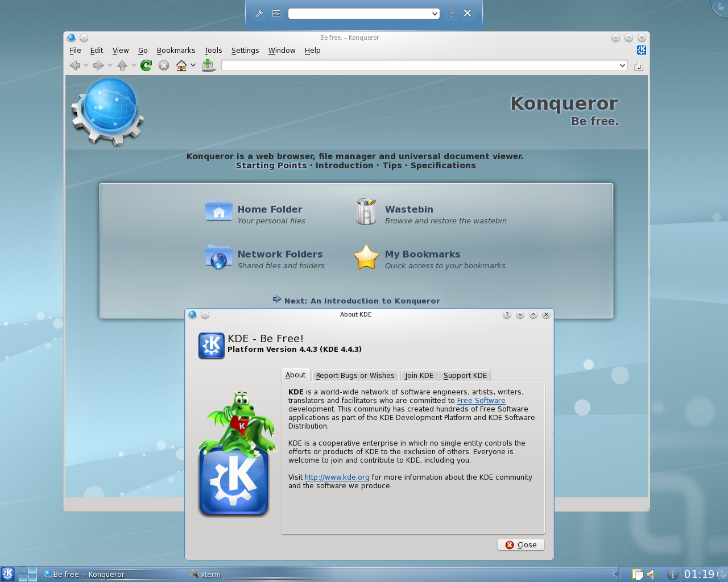The width and height of the screenshot is (728, 582).
Task: Show hidden system tray icons arrow
Action: [x=615, y=575]
